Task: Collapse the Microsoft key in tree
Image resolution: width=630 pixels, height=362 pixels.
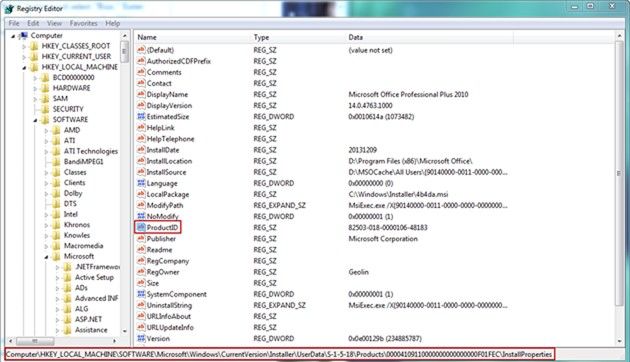Action: (47, 257)
